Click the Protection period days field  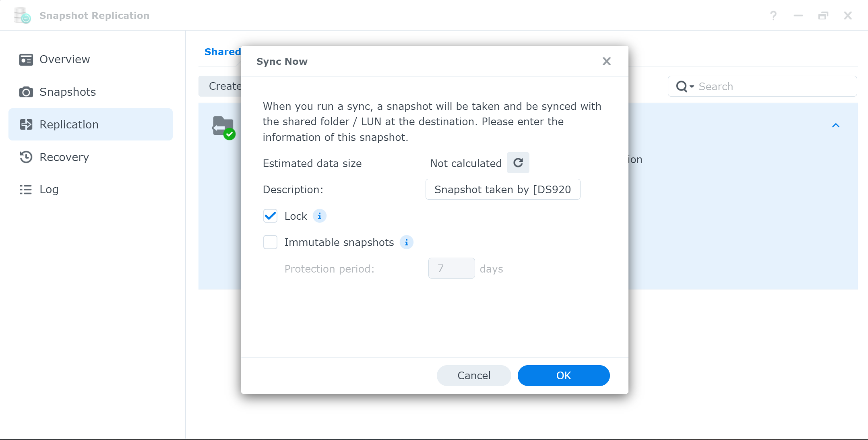pos(452,268)
